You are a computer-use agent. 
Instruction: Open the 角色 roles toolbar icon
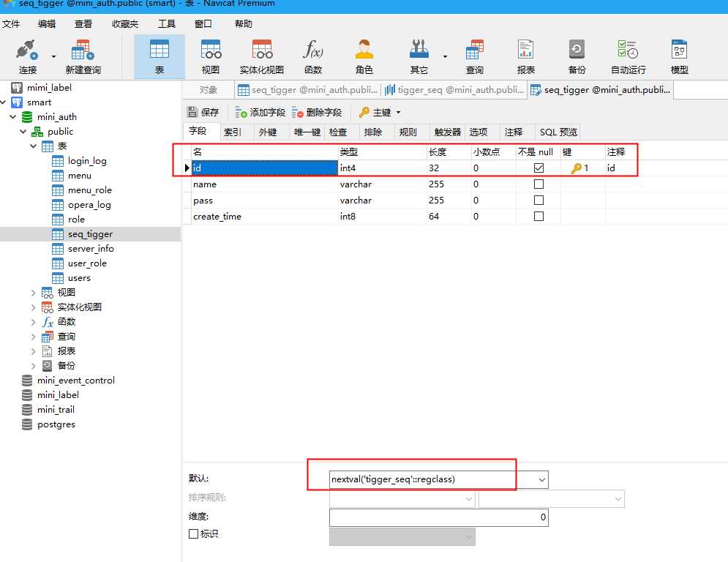tap(364, 56)
